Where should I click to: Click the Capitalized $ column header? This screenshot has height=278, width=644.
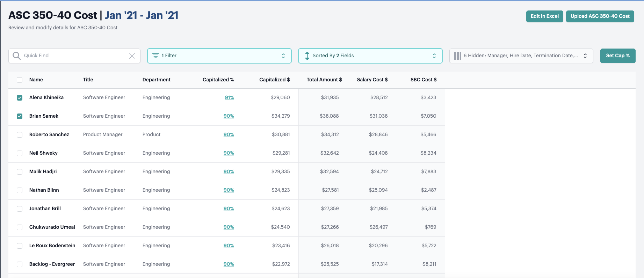click(274, 80)
